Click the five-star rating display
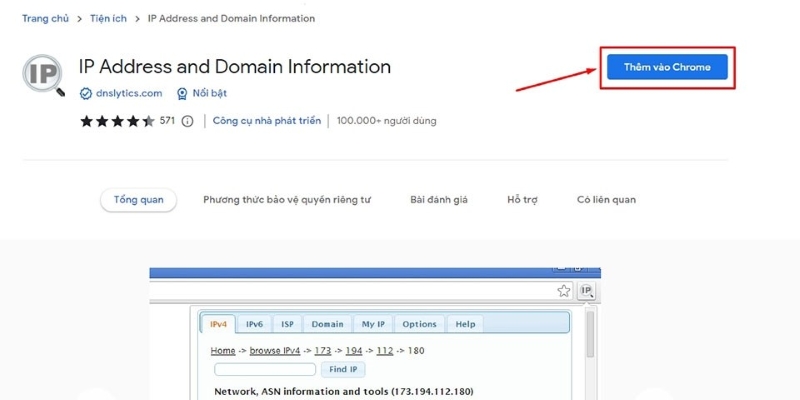The width and height of the screenshot is (800, 400). [x=117, y=121]
